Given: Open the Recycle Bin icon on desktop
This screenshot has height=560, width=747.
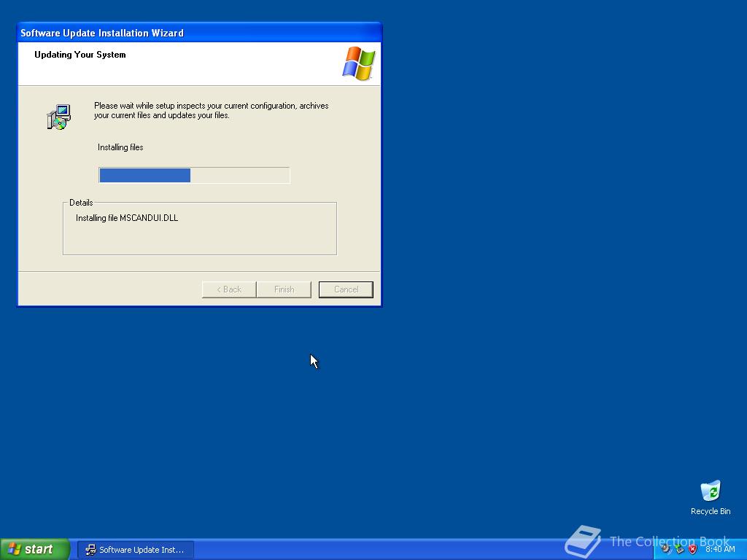Looking at the screenshot, I should [x=711, y=498].
